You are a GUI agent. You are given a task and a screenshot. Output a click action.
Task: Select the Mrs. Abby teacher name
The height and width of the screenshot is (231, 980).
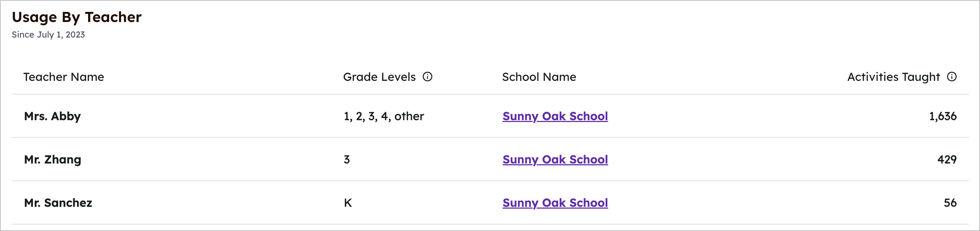click(x=52, y=116)
